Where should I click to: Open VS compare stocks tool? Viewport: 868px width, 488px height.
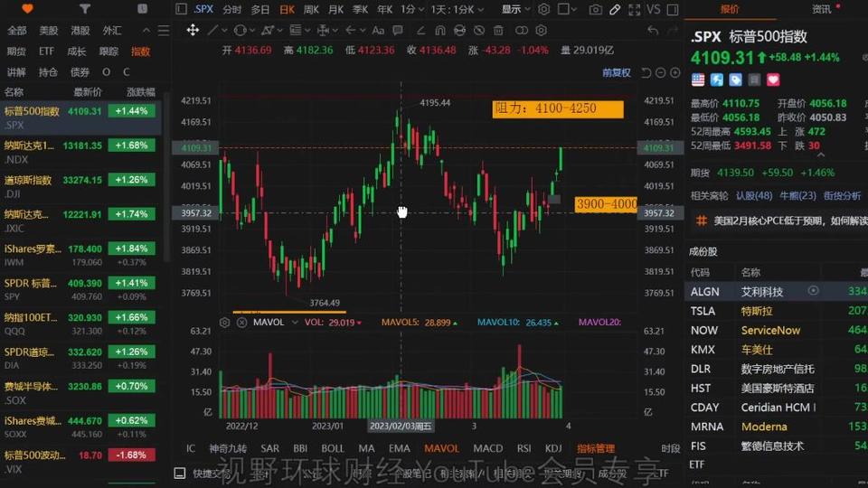pos(653,9)
